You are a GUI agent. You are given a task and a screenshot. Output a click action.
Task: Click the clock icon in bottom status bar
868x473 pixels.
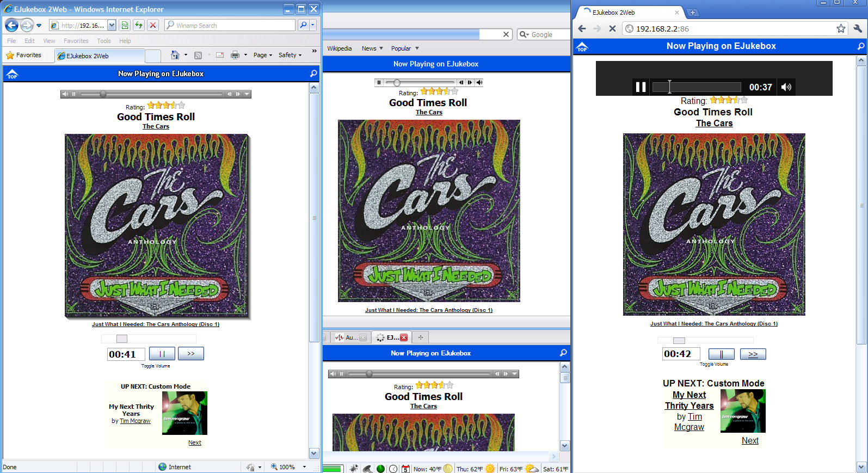(x=393, y=469)
